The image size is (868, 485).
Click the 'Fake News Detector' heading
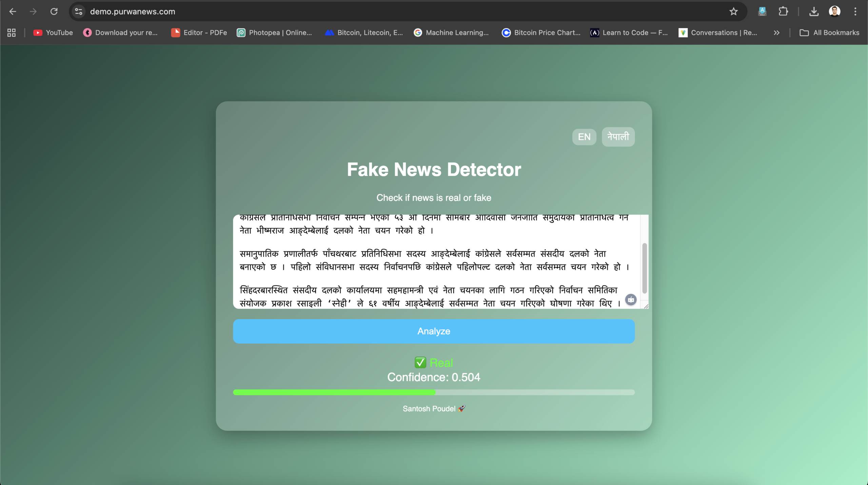(x=434, y=169)
